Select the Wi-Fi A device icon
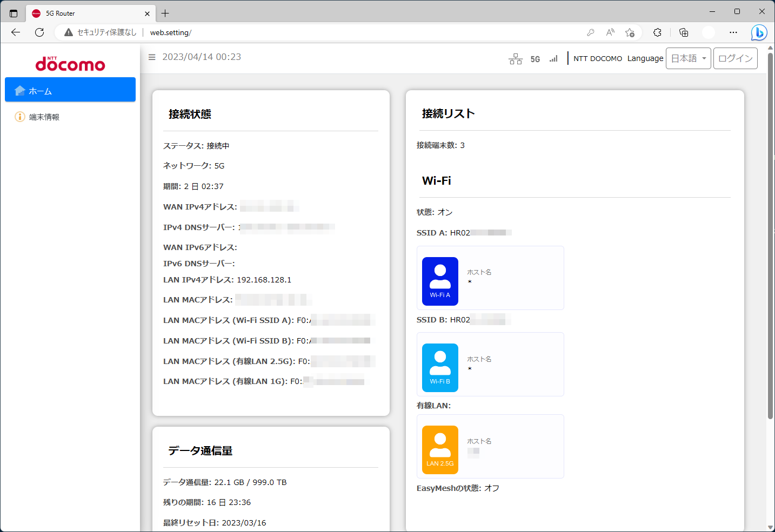Screen dimensions: 775x532 440,281
